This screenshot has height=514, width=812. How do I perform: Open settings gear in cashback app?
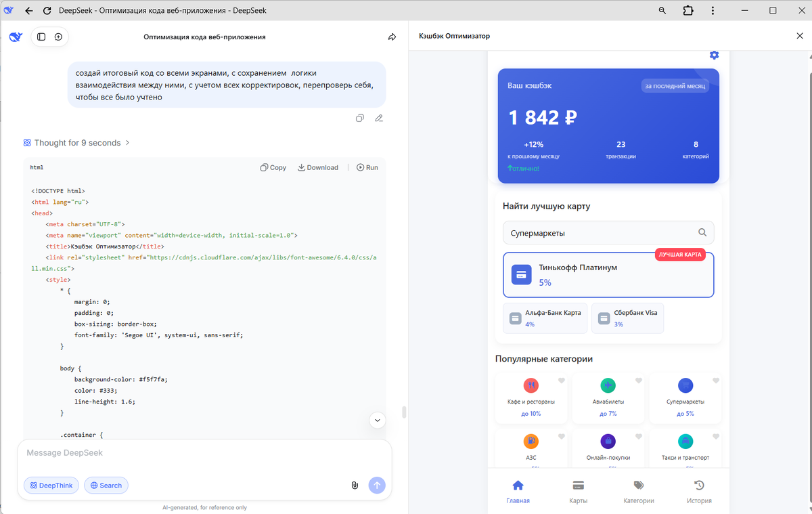pyautogui.click(x=714, y=55)
